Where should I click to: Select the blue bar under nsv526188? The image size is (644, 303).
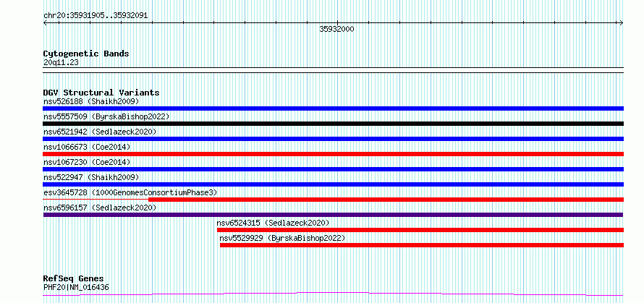coord(333,108)
